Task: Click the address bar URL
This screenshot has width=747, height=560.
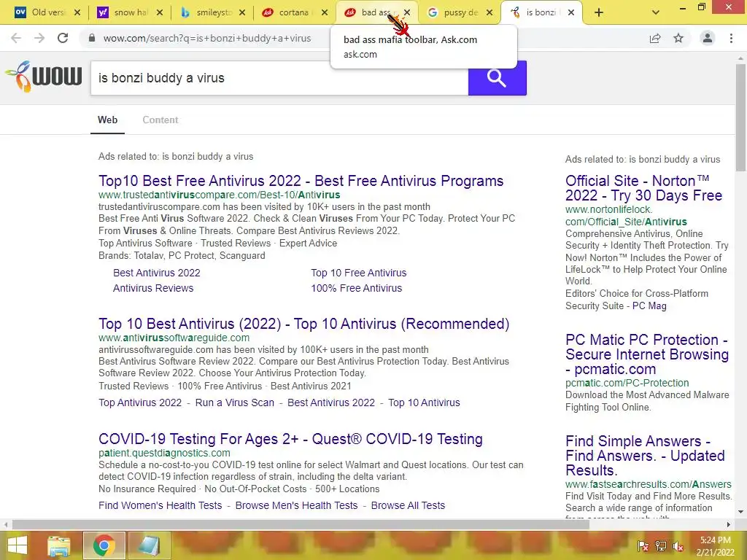Action: point(206,38)
